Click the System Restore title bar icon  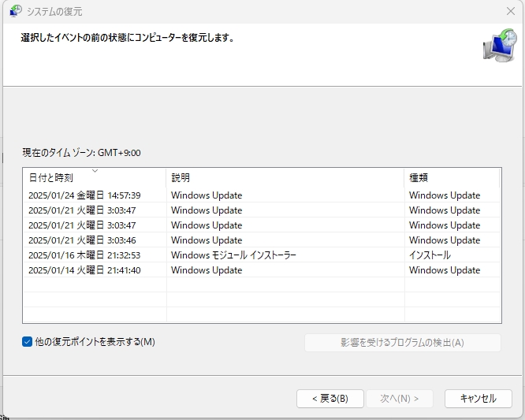pos(16,12)
